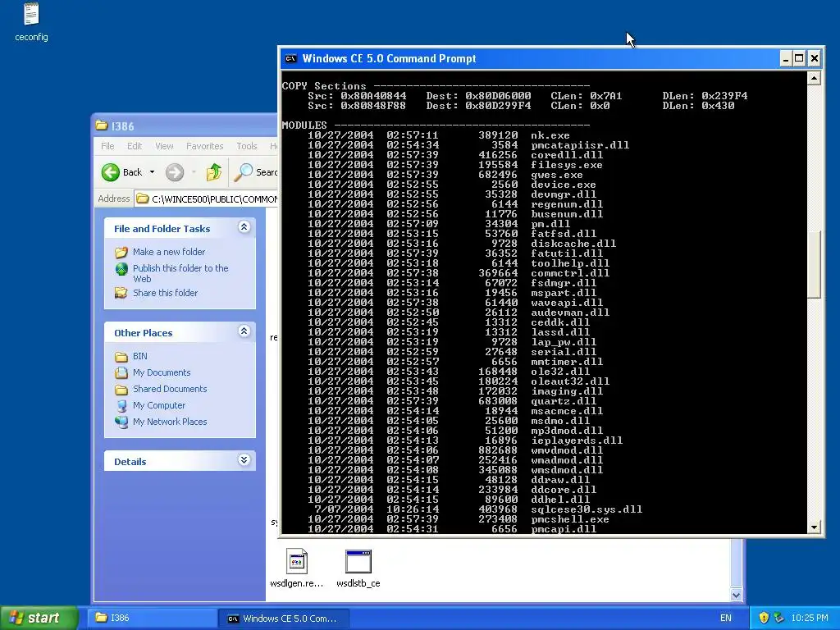This screenshot has height=630, width=840.
Task: Collapse the Other Places panel
Action: [x=244, y=331]
